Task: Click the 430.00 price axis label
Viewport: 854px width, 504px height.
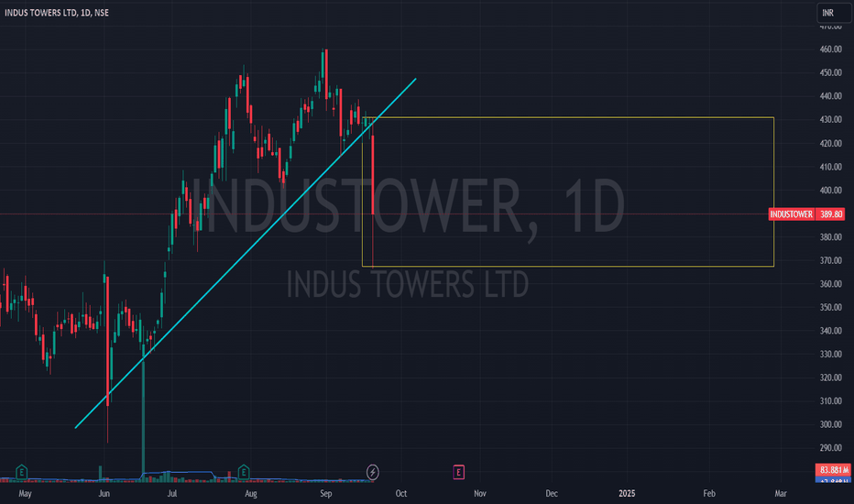Action: pos(830,119)
